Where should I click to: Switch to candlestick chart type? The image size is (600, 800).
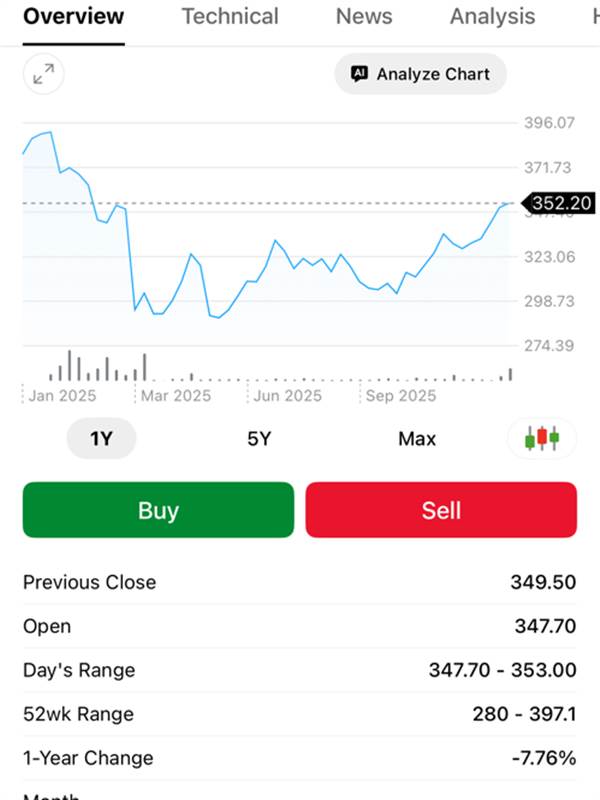point(542,438)
